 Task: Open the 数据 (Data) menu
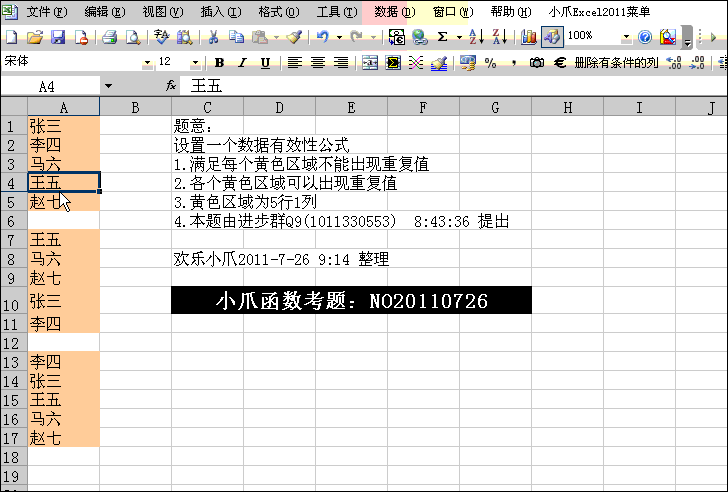[394, 12]
